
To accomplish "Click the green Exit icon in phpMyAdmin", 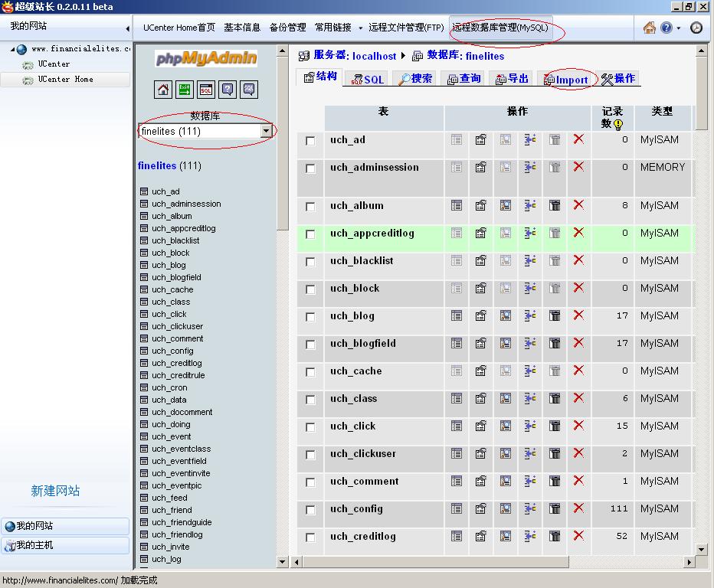I will point(185,90).
